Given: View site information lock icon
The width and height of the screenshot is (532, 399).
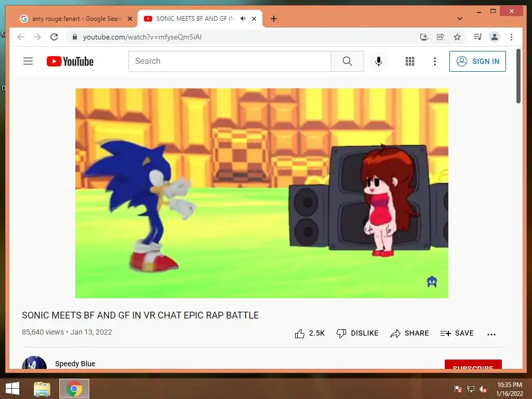Looking at the screenshot, I should click(x=75, y=37).
